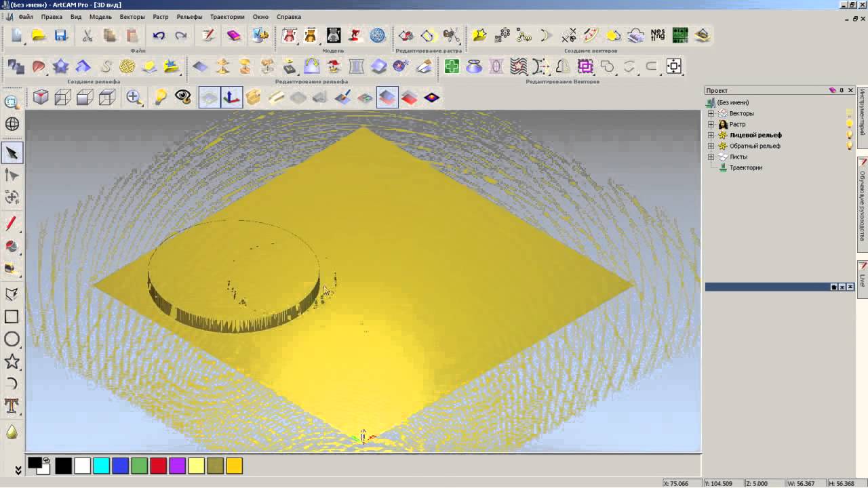Select the text T tool
Screen dimensions: 868x488
click(12, 406)
